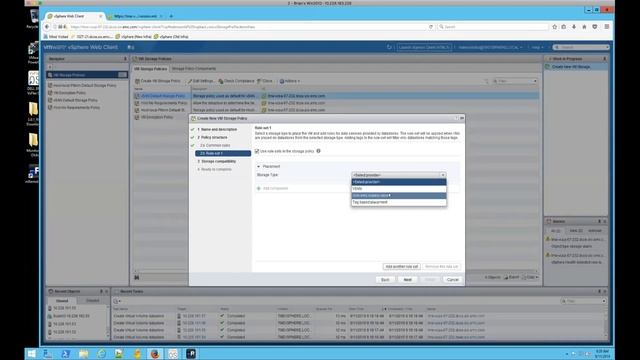This screenshot has width=640, height=360.
Task: Open the Recent Tasks filter dropdown arrow
Action: pyautogui.click(x=603, y=301)
